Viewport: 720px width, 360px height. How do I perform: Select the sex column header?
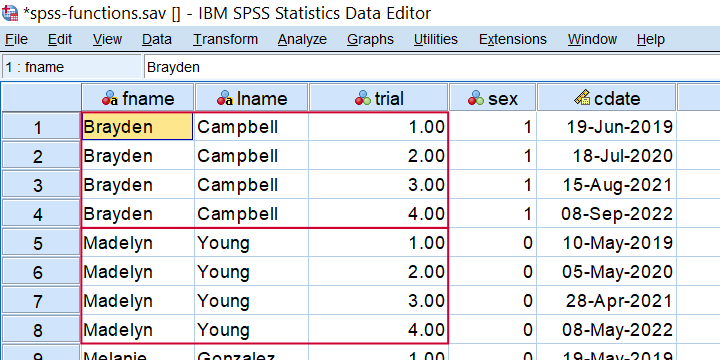pyautogui.click(x=492, y=97)
